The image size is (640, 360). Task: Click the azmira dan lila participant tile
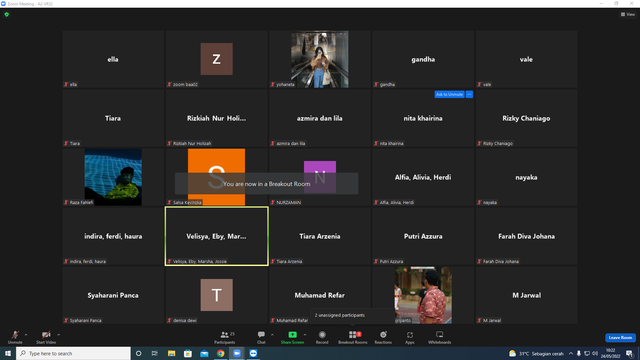click(x=320, y=118)
